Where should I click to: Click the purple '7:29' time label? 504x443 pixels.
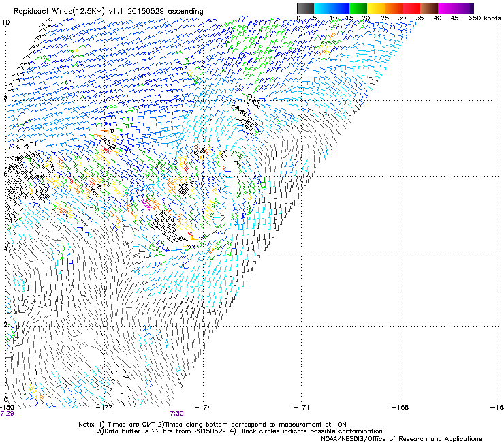point(7,414)
